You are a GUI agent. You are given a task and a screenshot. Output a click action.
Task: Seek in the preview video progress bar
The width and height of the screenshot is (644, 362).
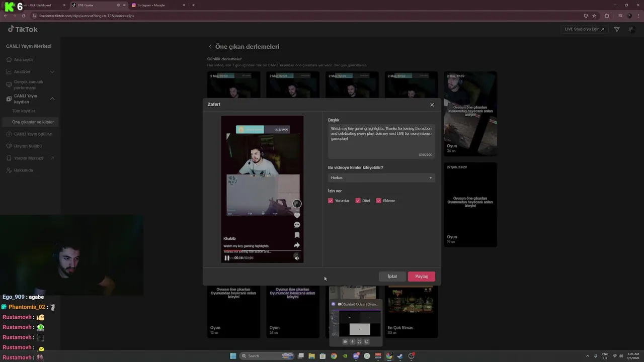pos(262,250)
